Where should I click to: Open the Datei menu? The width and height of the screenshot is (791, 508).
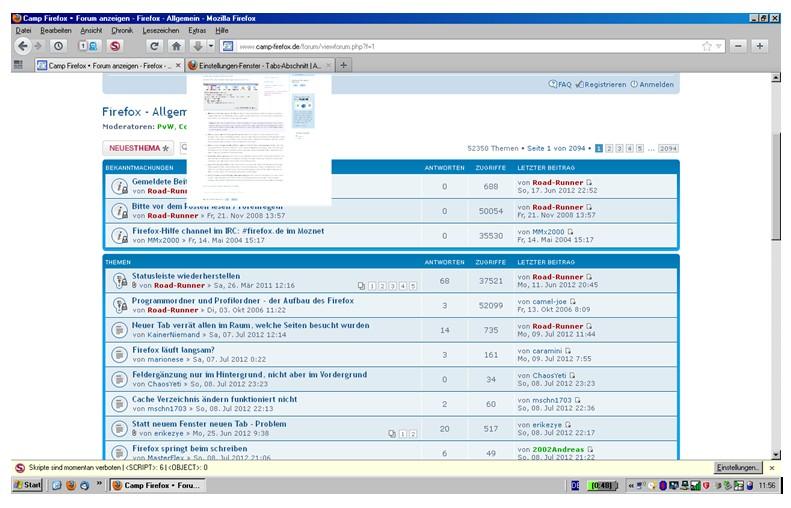23,30
